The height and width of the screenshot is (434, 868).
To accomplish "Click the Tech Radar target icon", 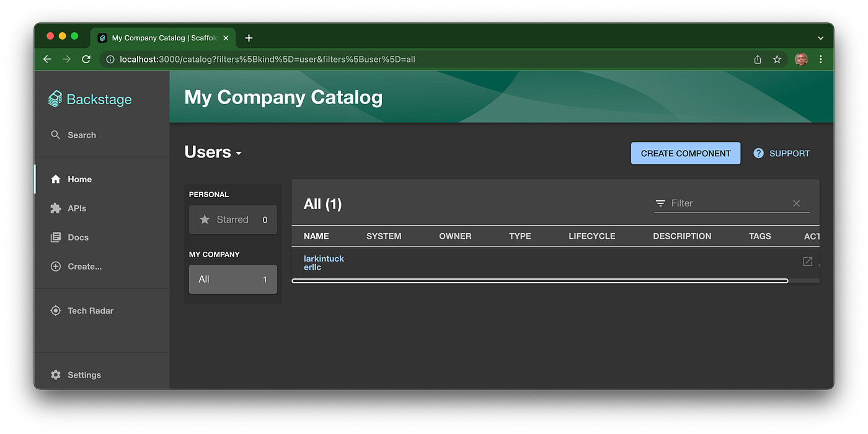I will tap(56, 311).
